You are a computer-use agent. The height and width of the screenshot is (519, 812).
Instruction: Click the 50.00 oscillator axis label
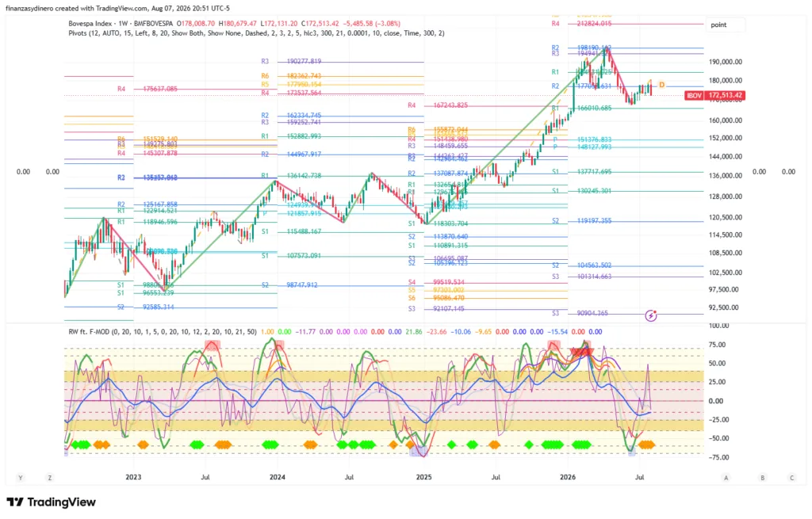coord(717,363)
